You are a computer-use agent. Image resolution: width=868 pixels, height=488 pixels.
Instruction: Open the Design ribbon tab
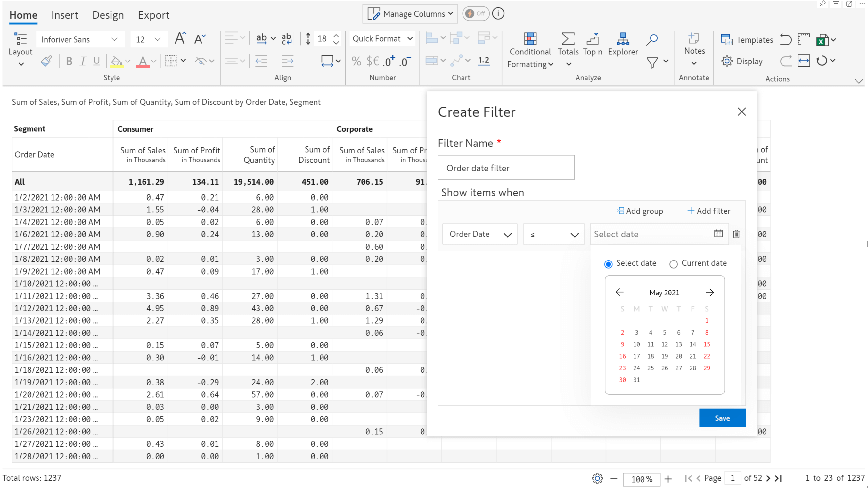(107, 14)
